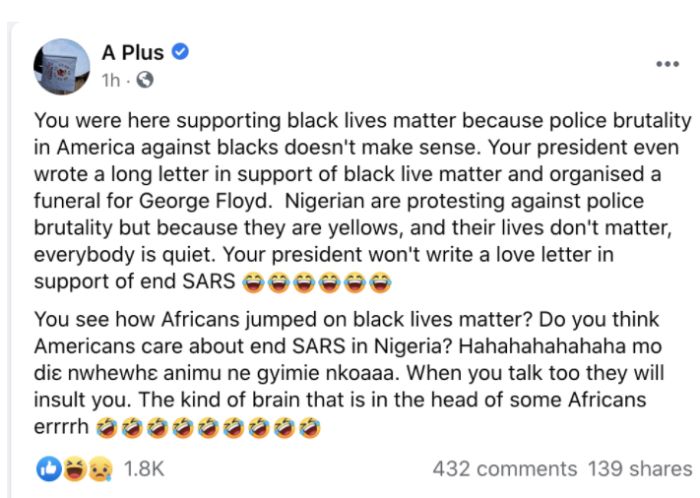Viewport: 700px width, 498px height.
Task: Click the first laughing emoji after SARS
Action: (253, 282)
